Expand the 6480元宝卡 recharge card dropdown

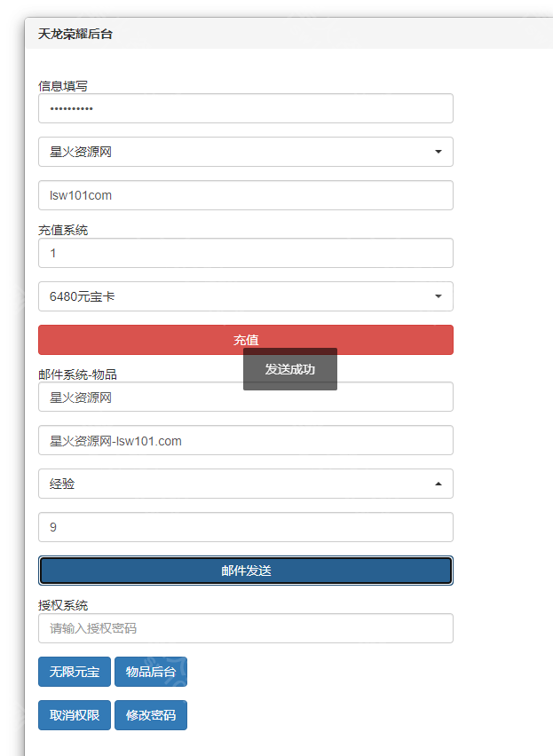point(245,296)
